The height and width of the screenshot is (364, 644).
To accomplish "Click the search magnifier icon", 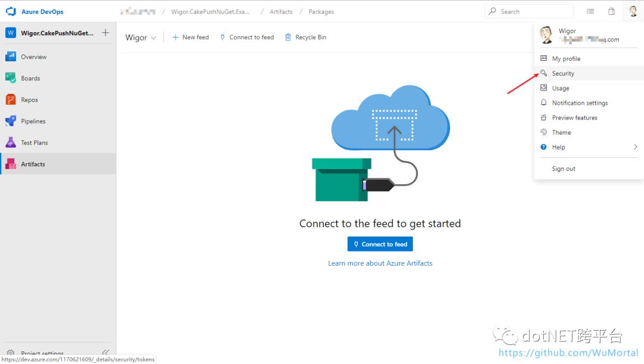I will coord(493,11).
